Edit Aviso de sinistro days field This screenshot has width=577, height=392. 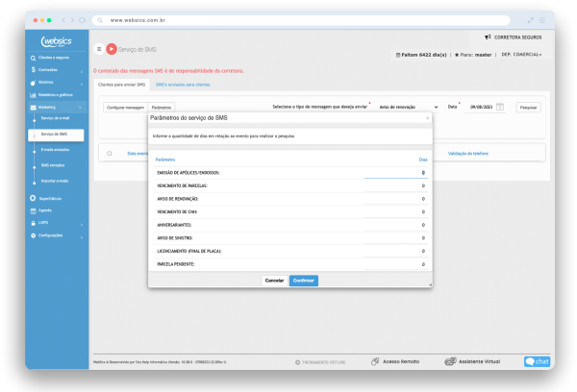pyautogui.click(x=396, y=238)
